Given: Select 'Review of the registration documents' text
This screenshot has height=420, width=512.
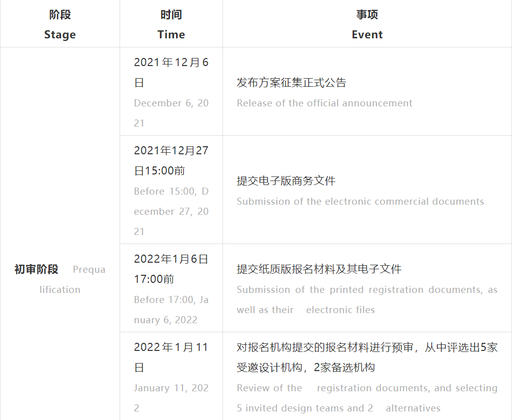Looking at the screenshot, I should (x=367, y=388).
